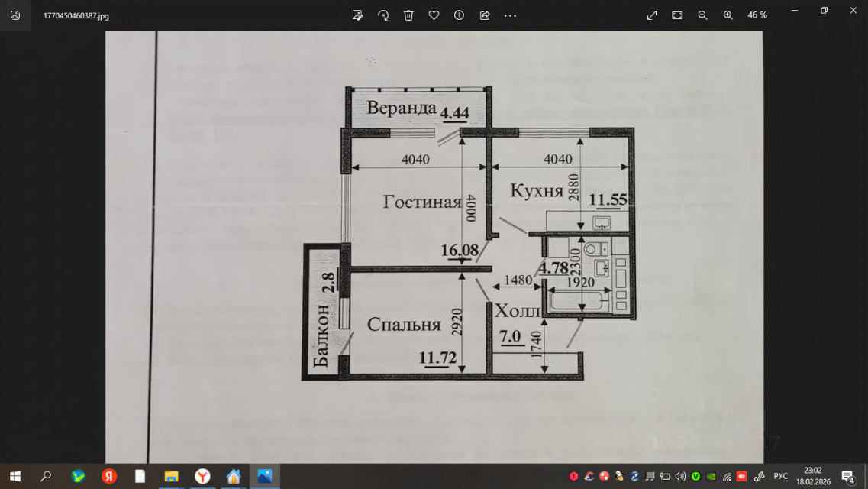Toggle fit to window view
Screen dimensions: 868x489
[677, 15]
